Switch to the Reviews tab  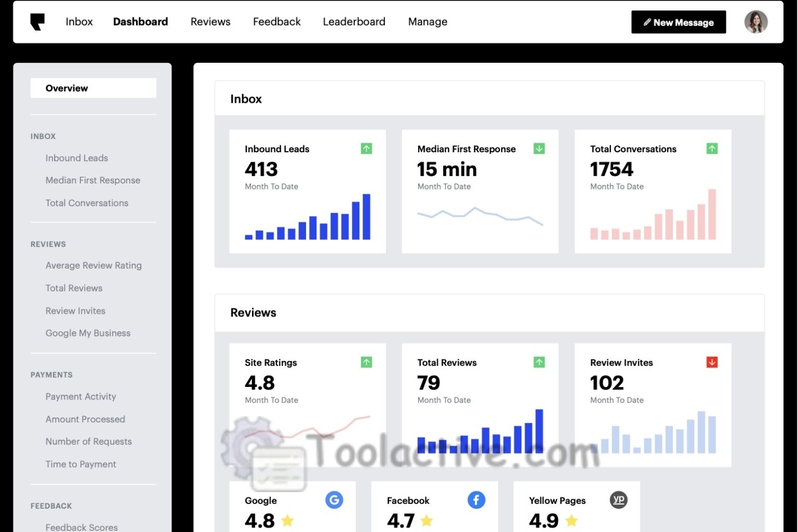click(x=210, y=21)
